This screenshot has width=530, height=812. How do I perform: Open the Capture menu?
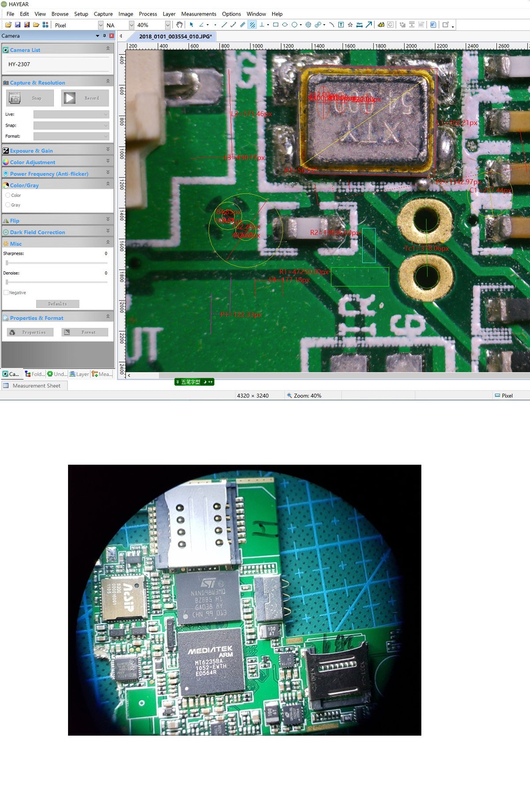pos(103,14)
